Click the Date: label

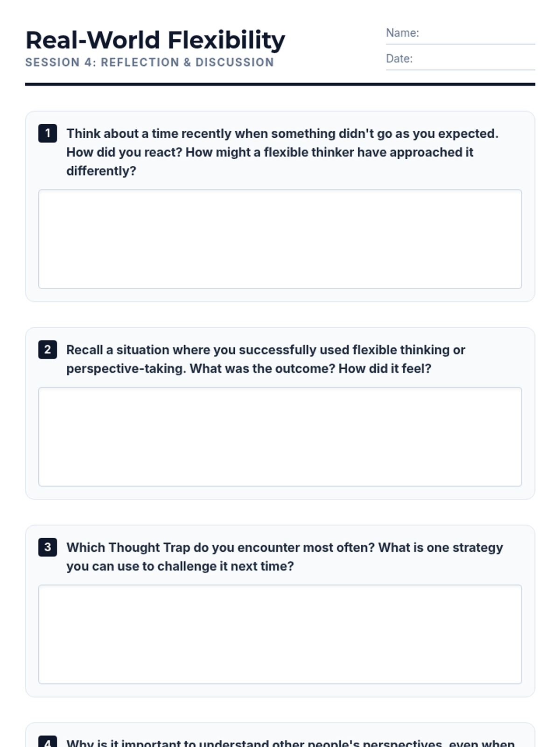coord(399,59)
